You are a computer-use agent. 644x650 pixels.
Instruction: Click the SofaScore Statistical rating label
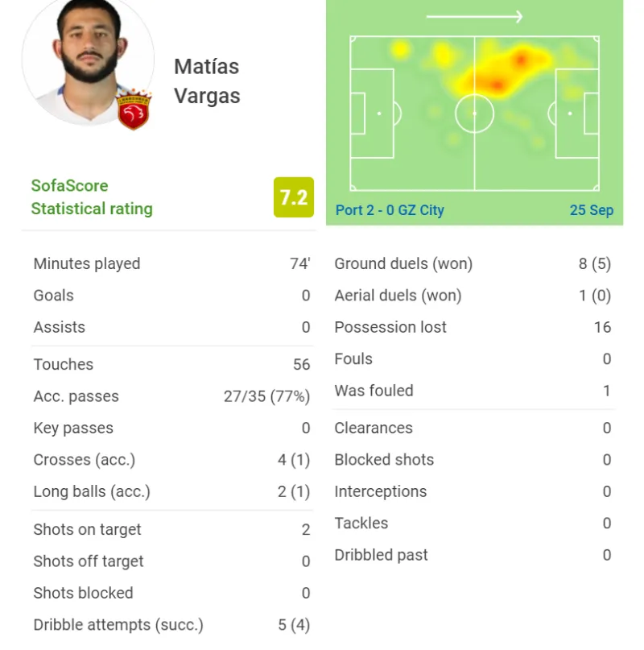tap(92, 197)
